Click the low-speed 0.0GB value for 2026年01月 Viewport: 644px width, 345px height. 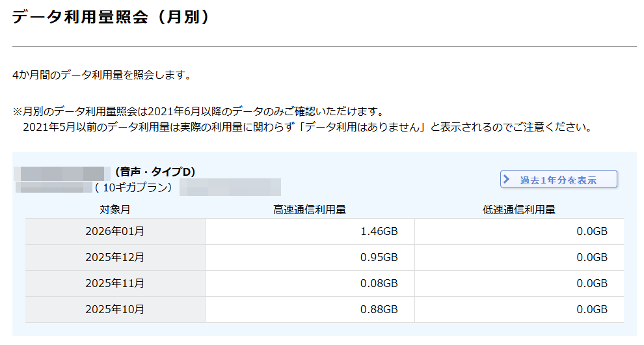click(x=591, y=231)
